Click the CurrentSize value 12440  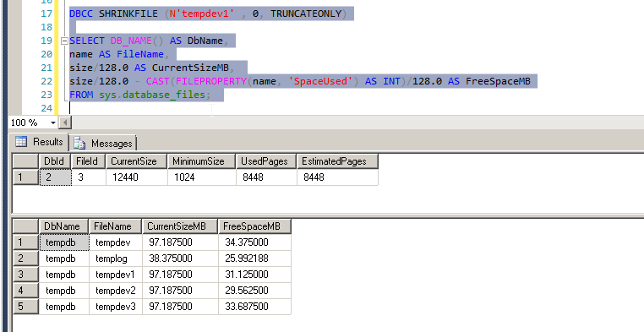pyautogui.click(x=136, y=177)
